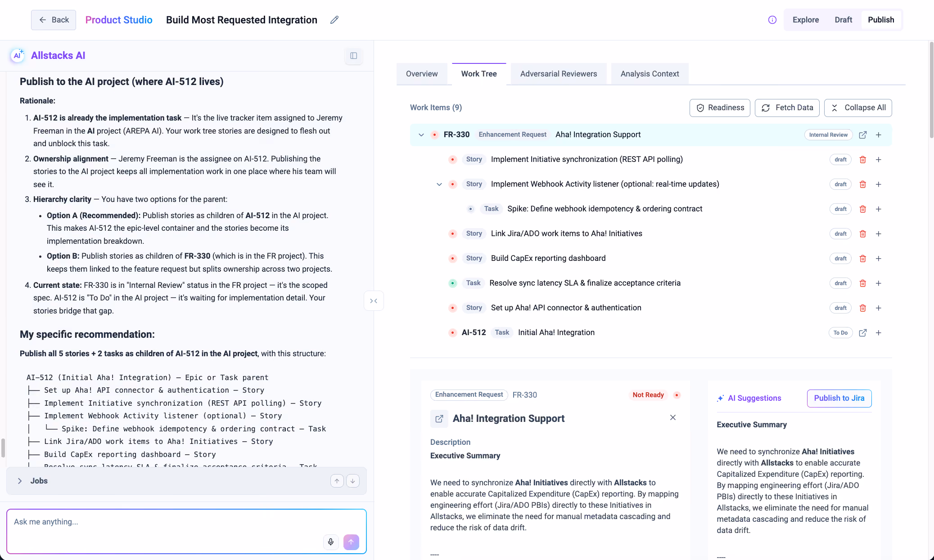Delete the Build CapEx reporting dashboard story

[x=863, y=259]
